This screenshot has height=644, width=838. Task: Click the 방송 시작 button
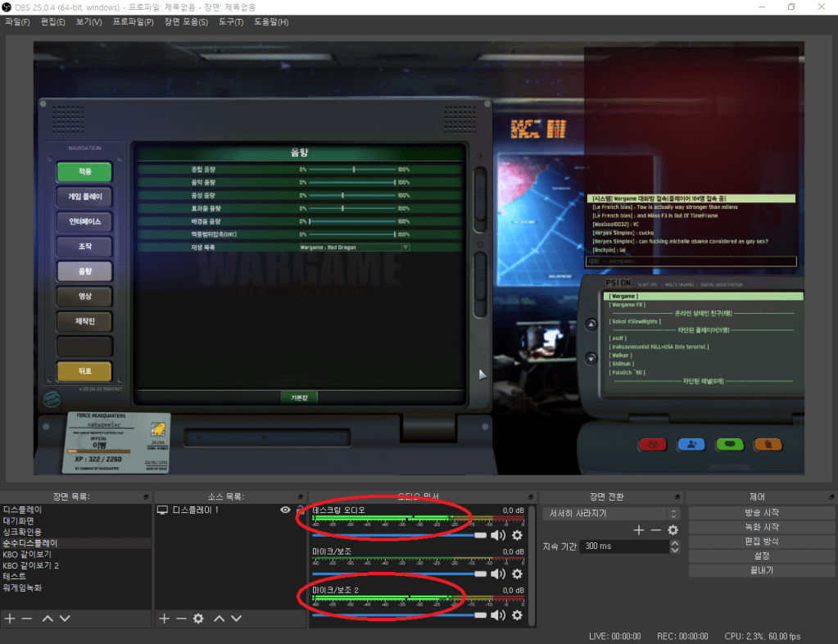coord(761,513)
